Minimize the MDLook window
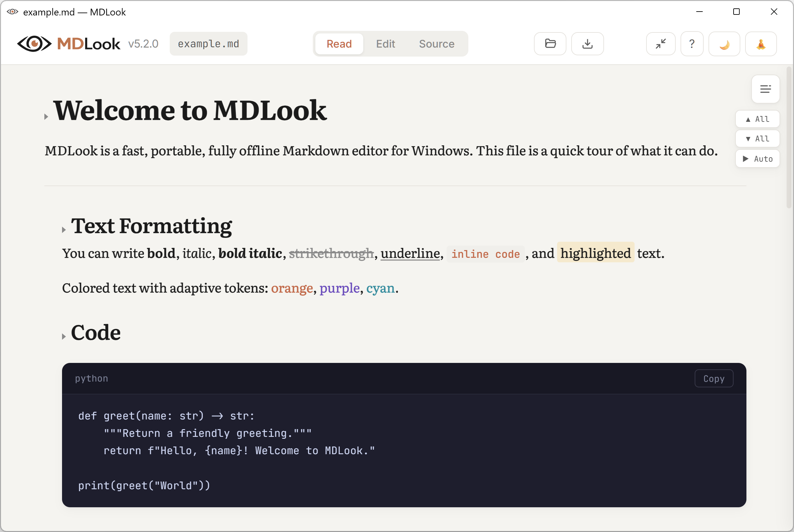Screen dimensions: 794x532 tap(699, 12)
